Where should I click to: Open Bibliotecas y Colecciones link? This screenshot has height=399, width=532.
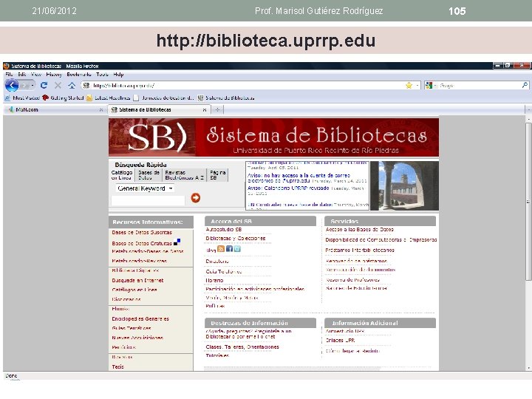(x=235, y=239)
